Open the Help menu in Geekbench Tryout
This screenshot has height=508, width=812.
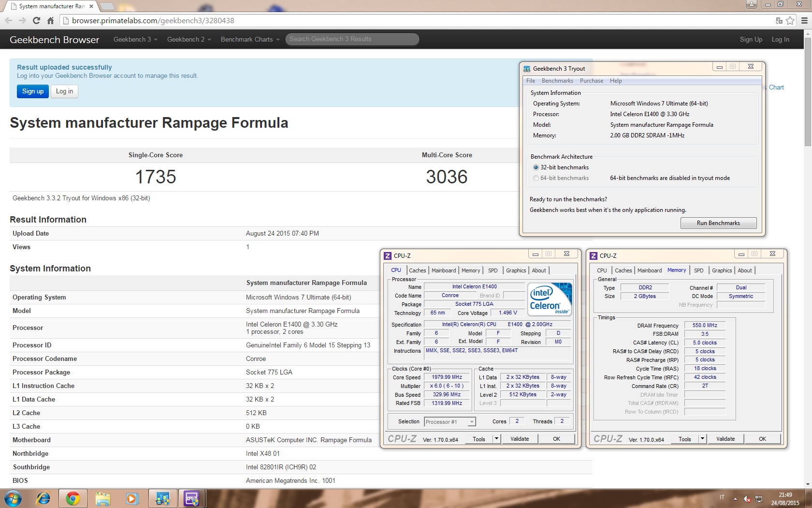coord(616,81)
